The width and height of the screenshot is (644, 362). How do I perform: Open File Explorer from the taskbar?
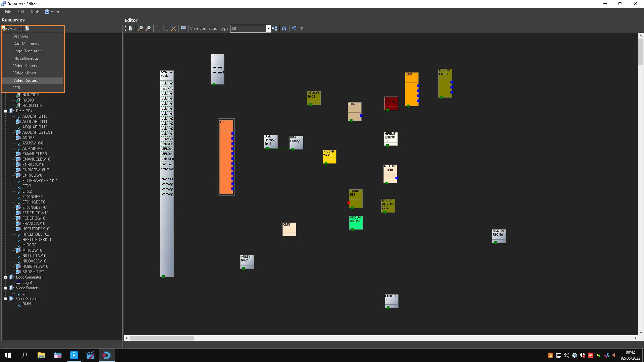point(41,355)
